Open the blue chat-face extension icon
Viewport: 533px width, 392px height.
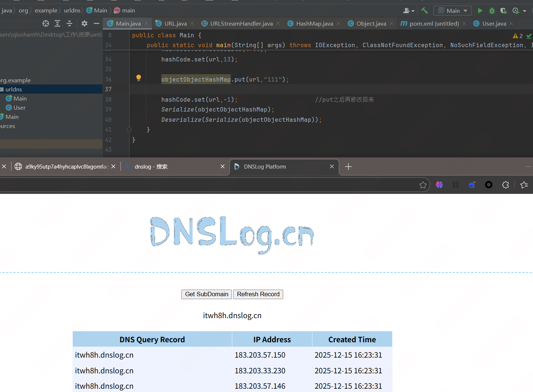(x=472, y=185)
